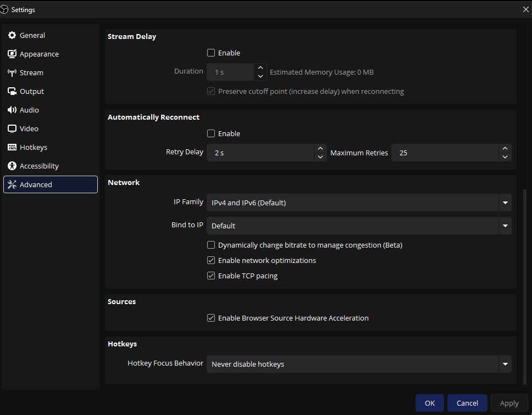Click the Accessibility person icon
This screenshot has height=415, width=532.
click(12, 166)
